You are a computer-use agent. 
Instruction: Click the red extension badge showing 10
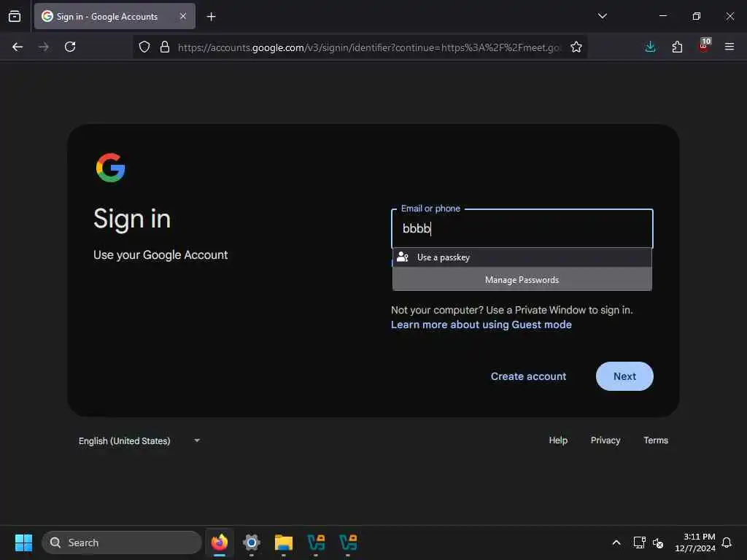coord(704,46)
